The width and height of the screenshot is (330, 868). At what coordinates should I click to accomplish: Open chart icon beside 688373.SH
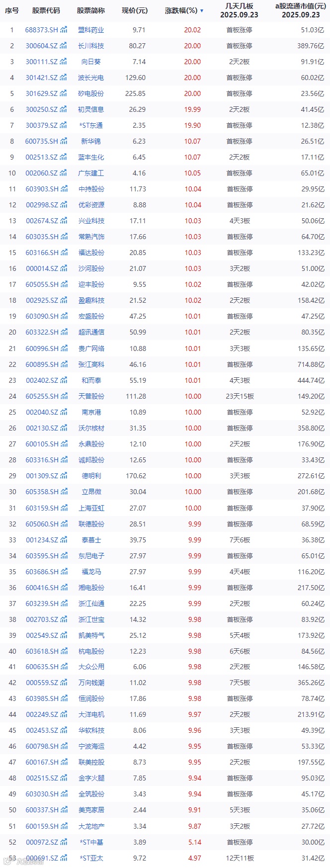pyautogui.click(x=63, y=30)
